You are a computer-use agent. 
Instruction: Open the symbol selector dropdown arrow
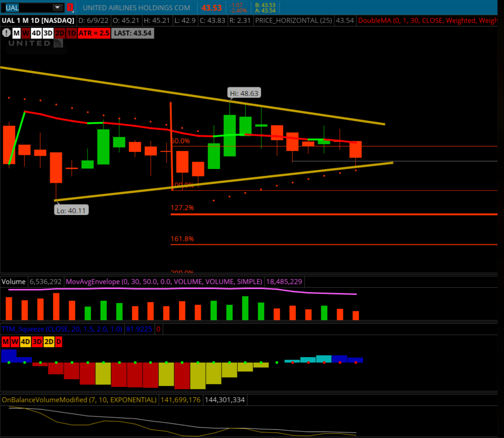(x=58, y=8)
